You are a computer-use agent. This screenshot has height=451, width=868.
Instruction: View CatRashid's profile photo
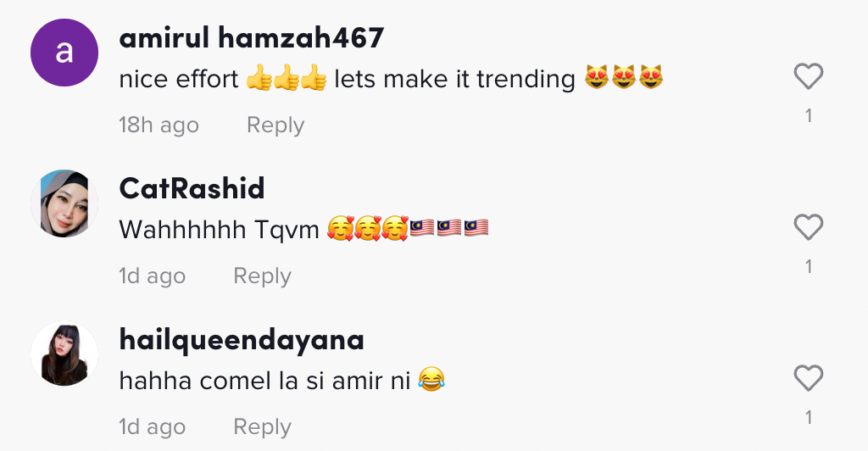64,203
